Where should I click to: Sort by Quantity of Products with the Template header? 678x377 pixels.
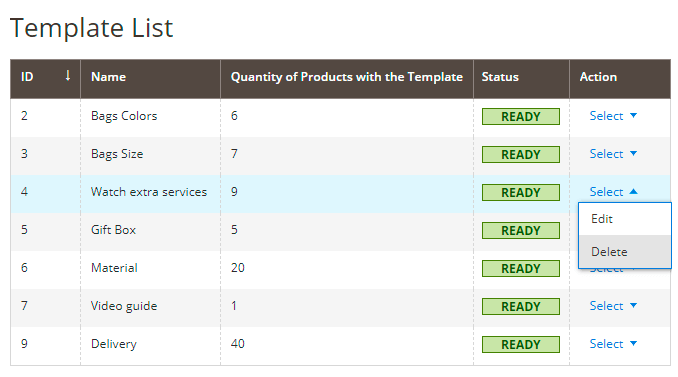click(347, 77)
